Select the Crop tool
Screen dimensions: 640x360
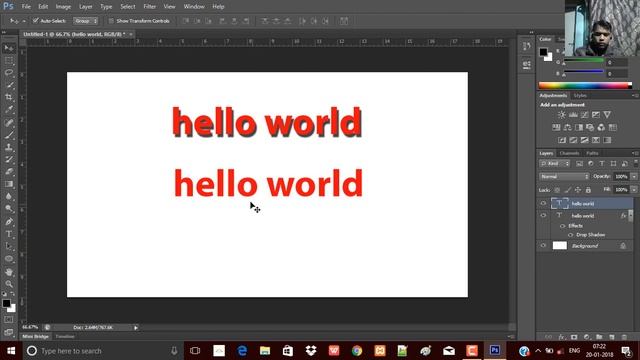coord(9,97)
